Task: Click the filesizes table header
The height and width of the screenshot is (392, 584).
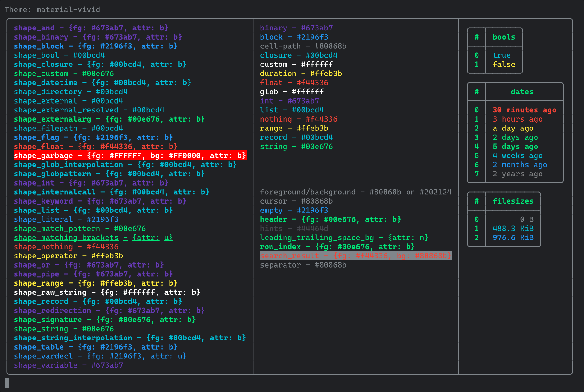Action: click(x=513, y=201)
